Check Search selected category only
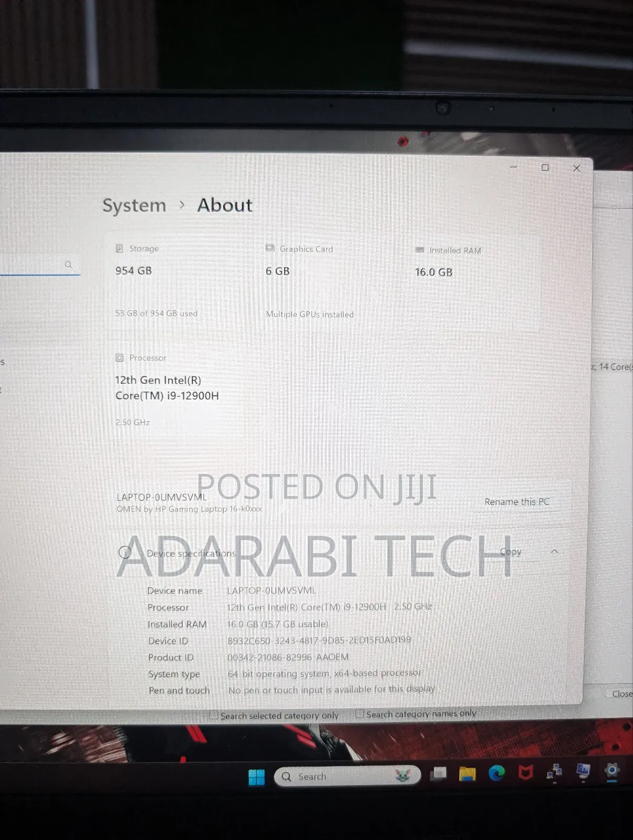 pyautogui.click(x=213, y=715)
